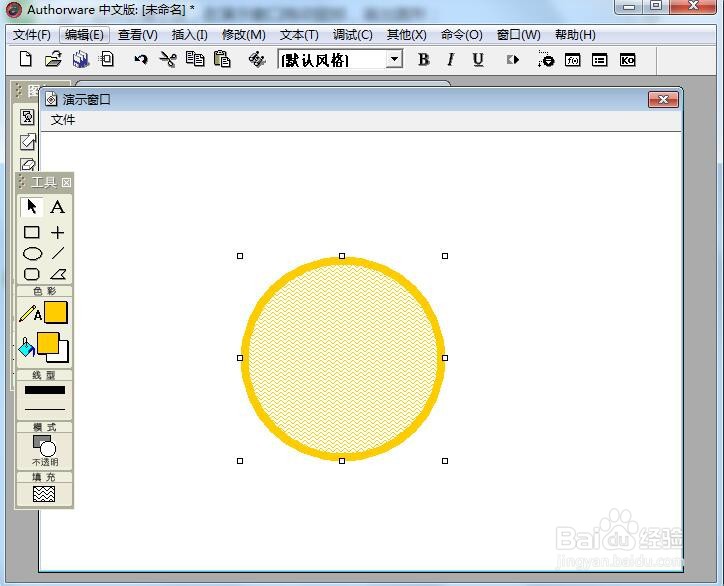Click the Motion icon in icon palette
This screenshot has height=586, width=724.
click(x=27, y=141)
